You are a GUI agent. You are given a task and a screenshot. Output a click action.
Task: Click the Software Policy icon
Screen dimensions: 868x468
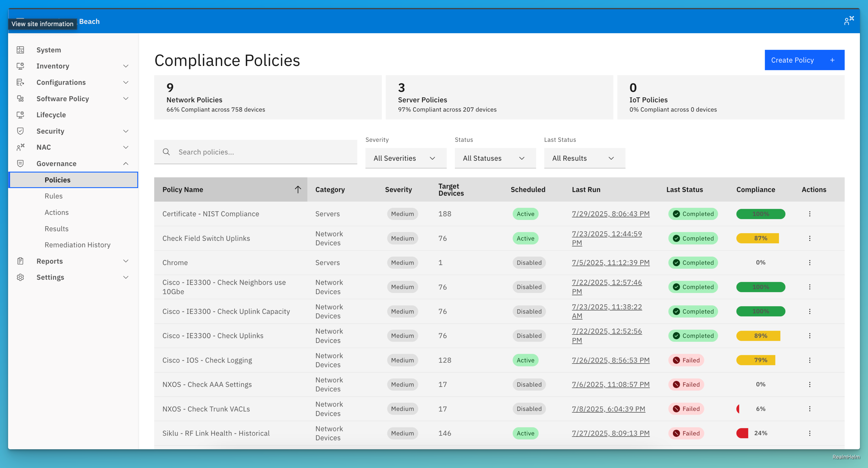(20, 98)
